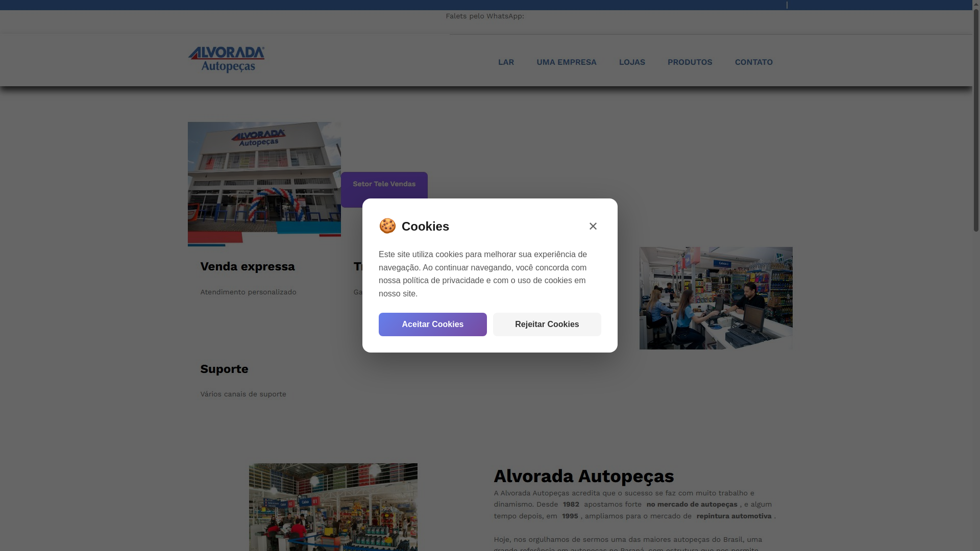980x551 pixels.
Task: Open the LAR menu item
Action: 506,62
